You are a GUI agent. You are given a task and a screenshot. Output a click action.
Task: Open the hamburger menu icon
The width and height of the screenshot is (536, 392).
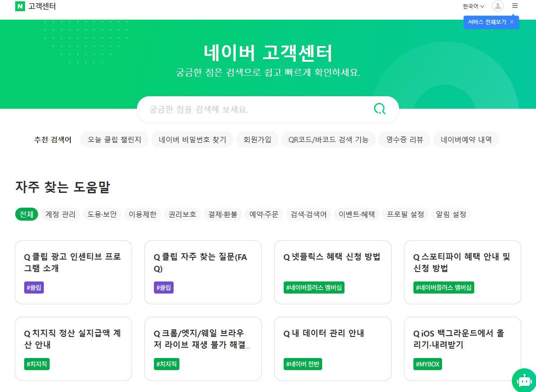(x=515, y=6)
